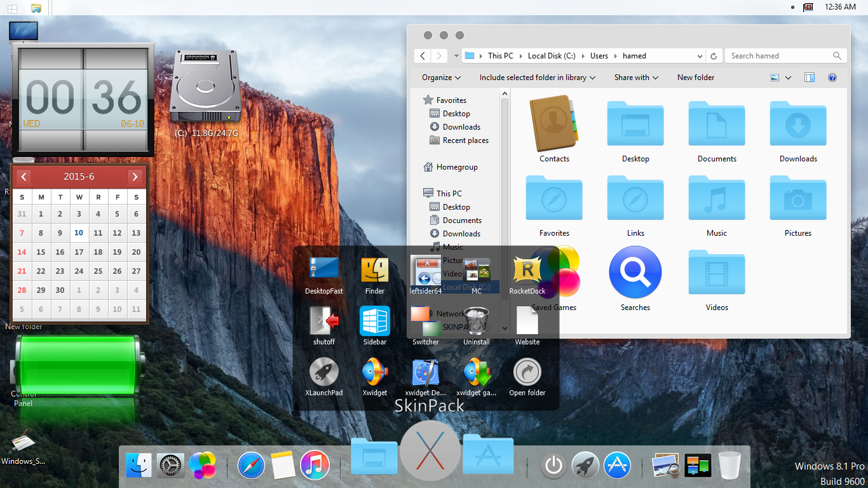The width and height of the screenshot is (868, 488).
Task: Select This PC in navigation pane
Action: click(443, 193)
